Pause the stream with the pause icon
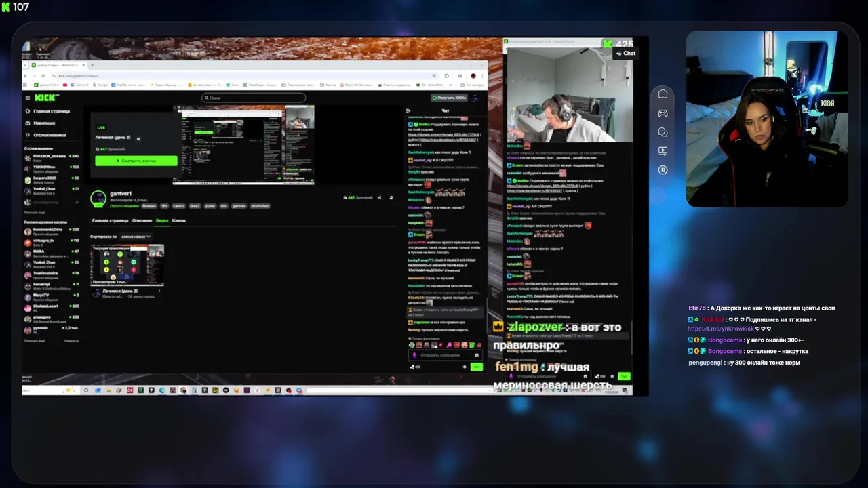Screen dimensions: 868x488 point(663,170)
